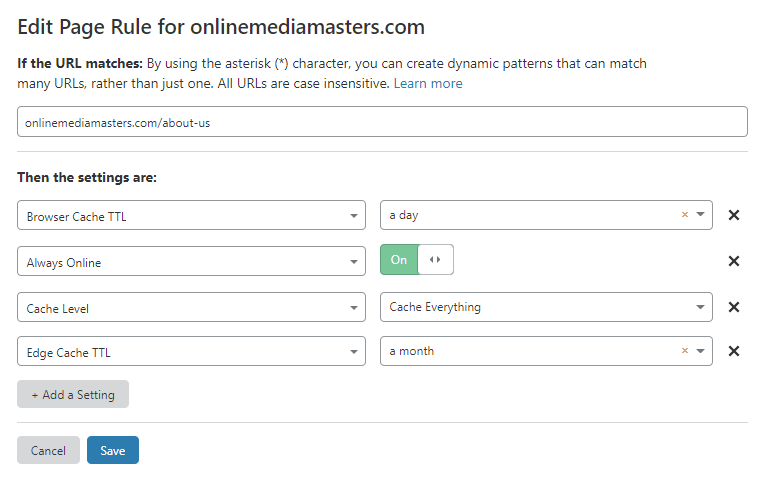Screen dimensions: 765x483
Task: Remove the Cache Level setting row
Action: coord(733,307)
